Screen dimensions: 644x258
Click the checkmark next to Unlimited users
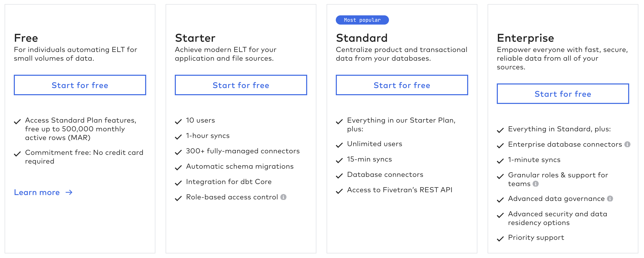click(339, 145)
